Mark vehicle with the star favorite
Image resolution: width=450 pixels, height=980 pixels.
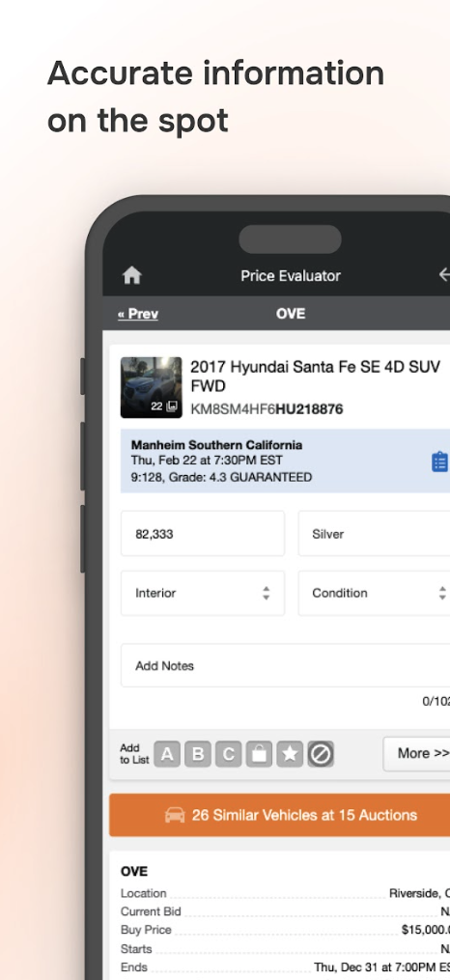tap(290, 754)
